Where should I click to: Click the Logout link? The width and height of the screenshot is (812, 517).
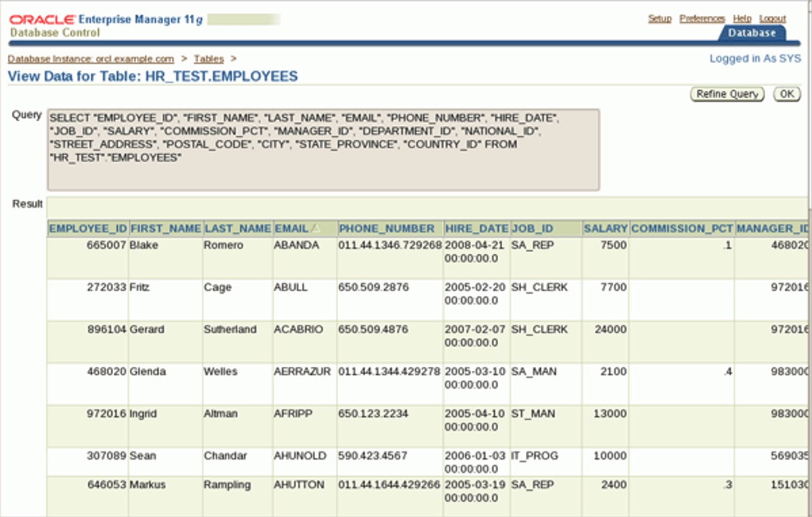click(x=773, y=18)
